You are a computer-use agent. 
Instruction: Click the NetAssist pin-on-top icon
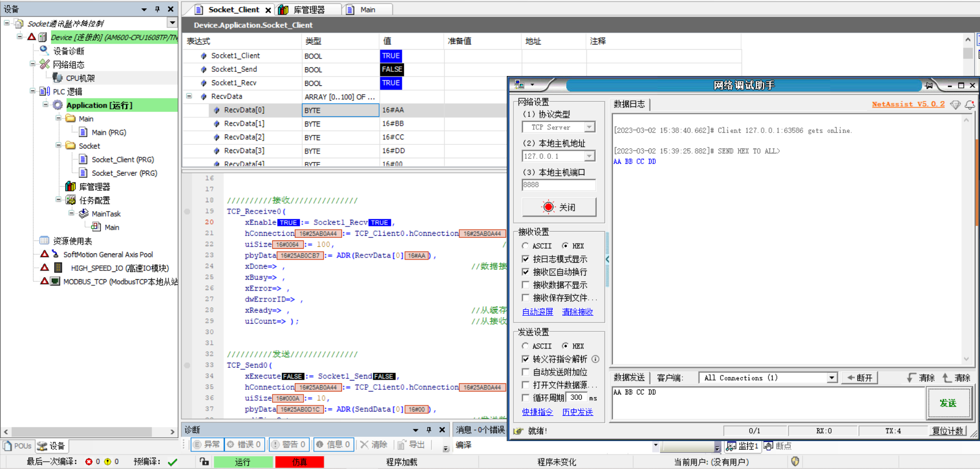tap(929, 85)
